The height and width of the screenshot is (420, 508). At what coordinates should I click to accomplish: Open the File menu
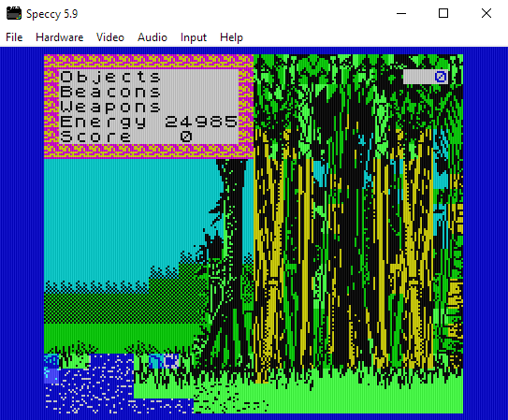pyautogui.click(x=14, y=37)
